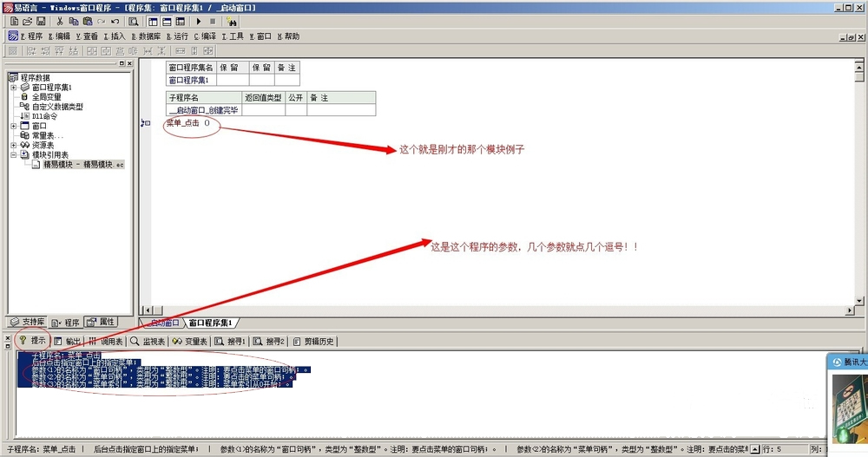Close the left program panel
The width and height of the screenshot is (868, 457).
pyautogui.click(x=129, y=63)
